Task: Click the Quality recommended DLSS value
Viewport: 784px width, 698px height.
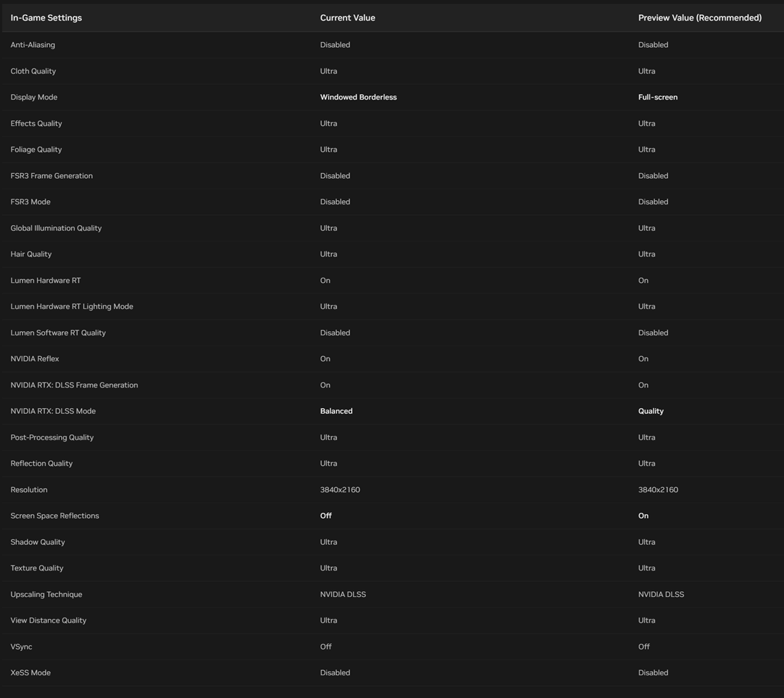Action: point(651,412)
